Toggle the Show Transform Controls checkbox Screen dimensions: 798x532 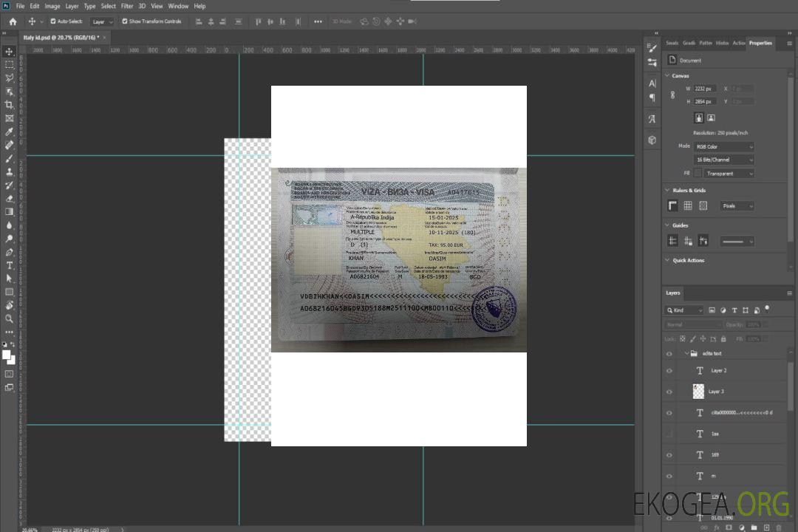(125, 21)
